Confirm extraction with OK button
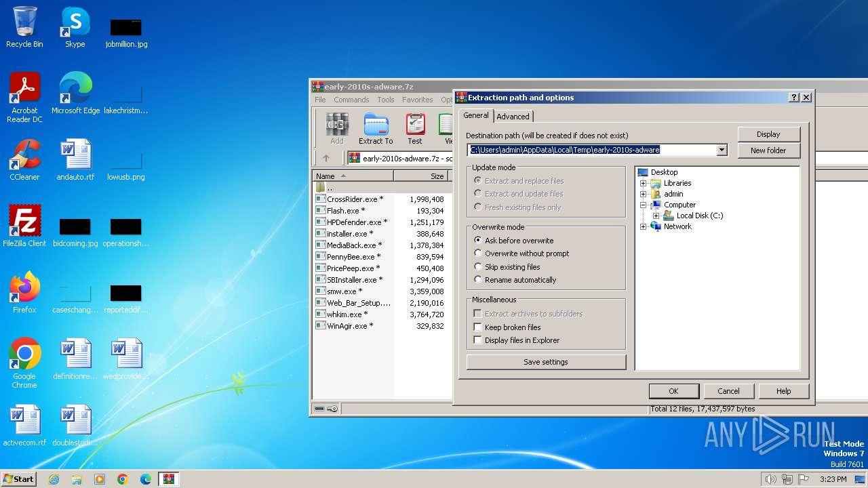Screen dimensions: 868x488 click(x=673, y=391)
